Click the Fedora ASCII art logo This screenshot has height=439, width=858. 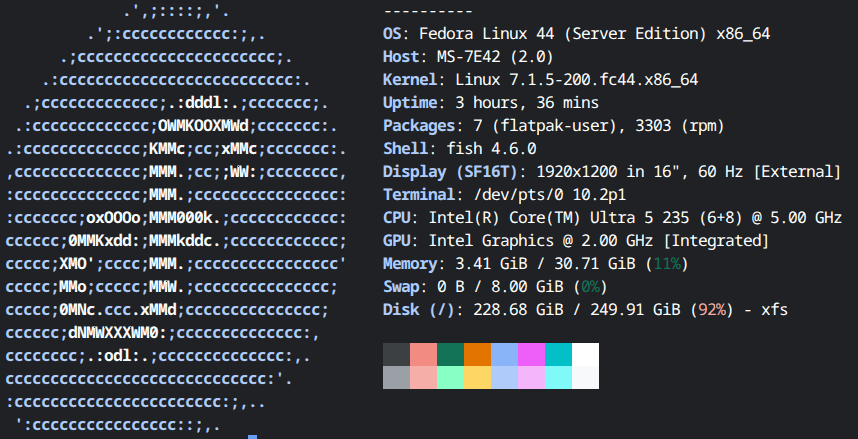click(176, 219)
